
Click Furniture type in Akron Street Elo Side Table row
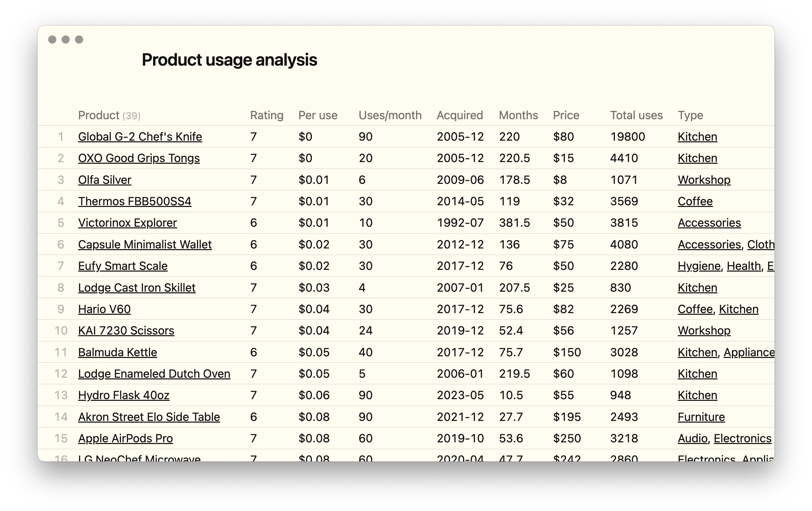pyautogui.click(x=701, y=417)
